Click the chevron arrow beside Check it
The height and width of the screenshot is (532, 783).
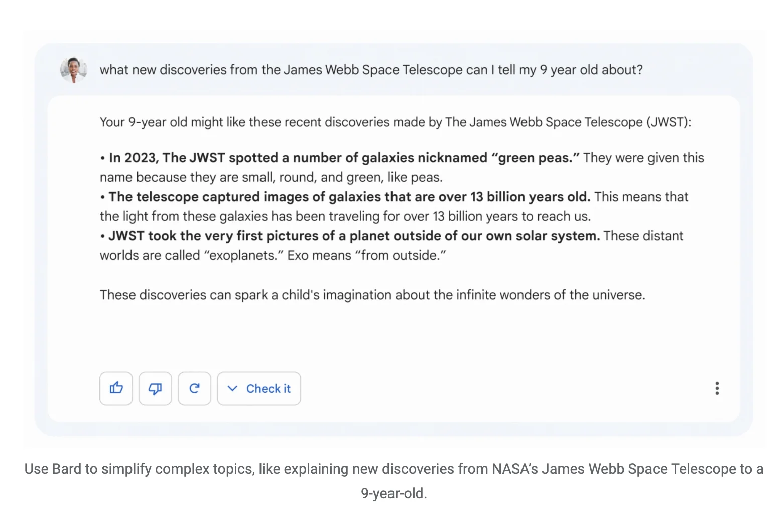coord(232,388)
